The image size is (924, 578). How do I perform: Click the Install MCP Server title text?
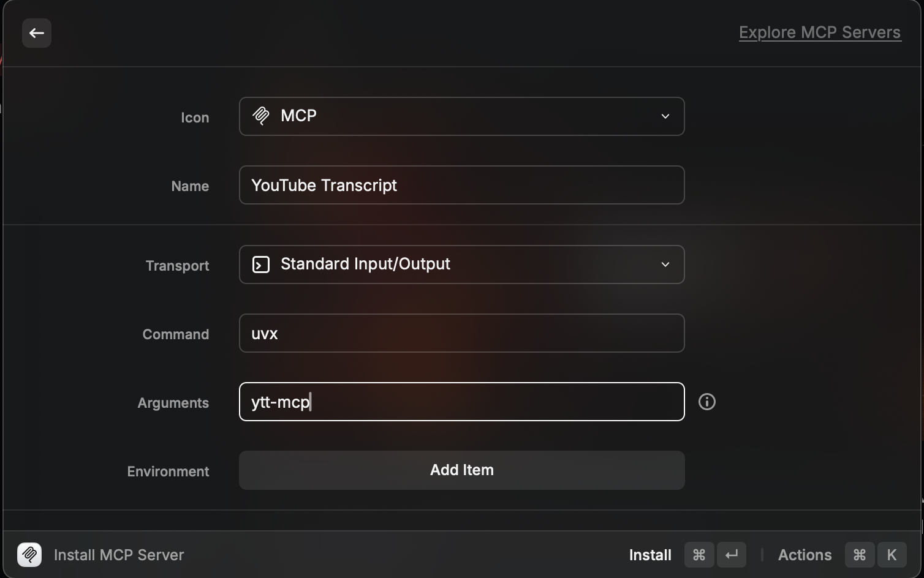[x=119, y=555]
